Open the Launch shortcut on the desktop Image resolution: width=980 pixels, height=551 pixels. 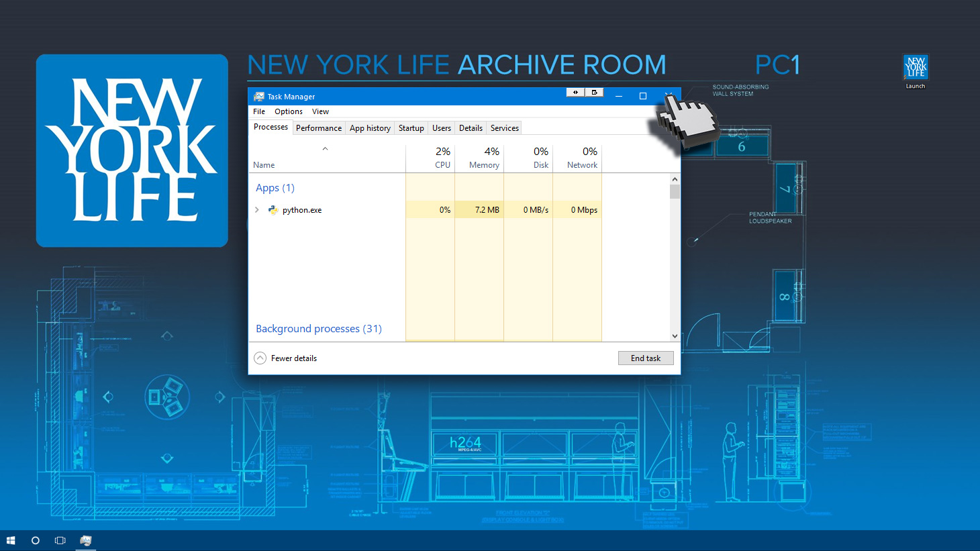916,70
